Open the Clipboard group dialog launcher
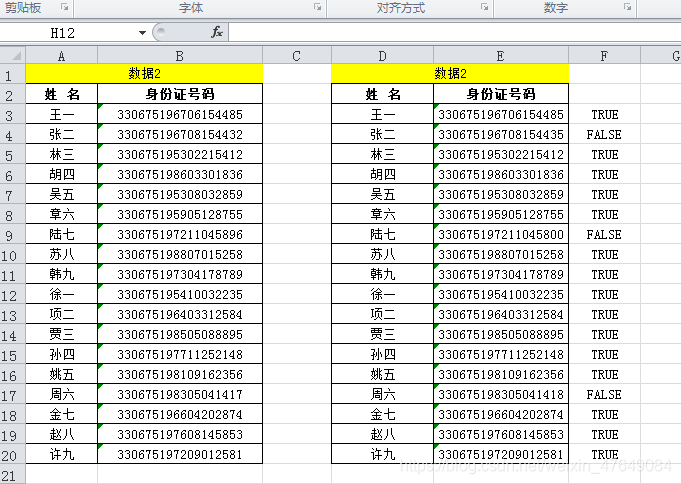Image resolution: width=681 pixels, height=484 pixels. [x=65, y=7]
